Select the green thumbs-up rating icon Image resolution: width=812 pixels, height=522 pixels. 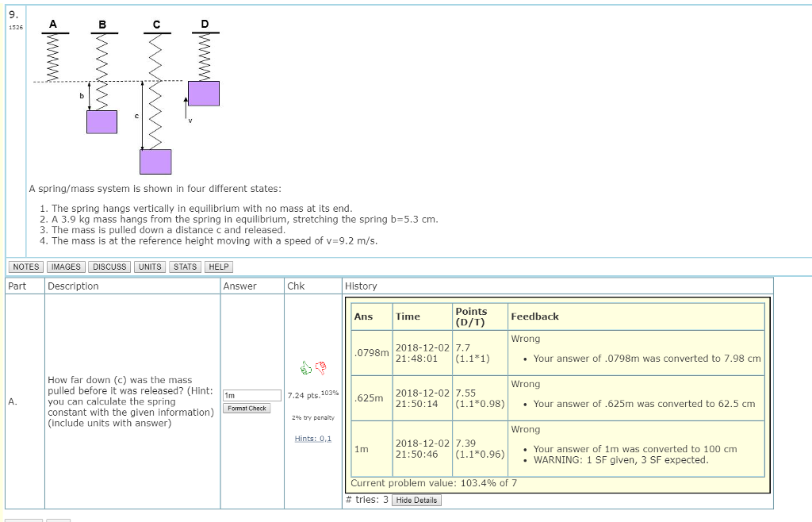305,366
